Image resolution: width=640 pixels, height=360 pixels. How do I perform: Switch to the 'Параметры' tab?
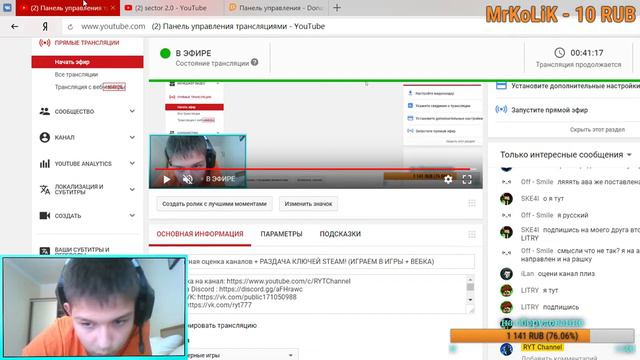pyautogui.click(x=281, y=234)
